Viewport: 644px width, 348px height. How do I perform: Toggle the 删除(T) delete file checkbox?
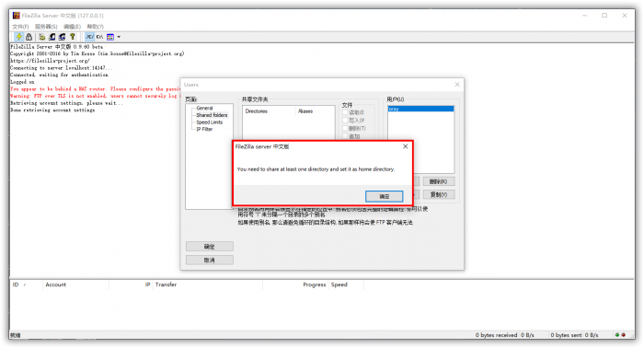[x=345, y=128]
